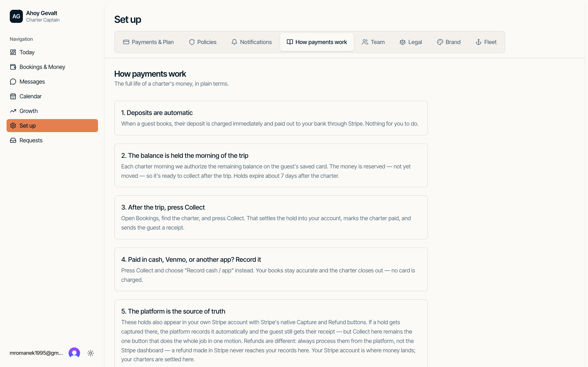
Task: Open Bookings & Money via its wallet icon
Action: 13,67
